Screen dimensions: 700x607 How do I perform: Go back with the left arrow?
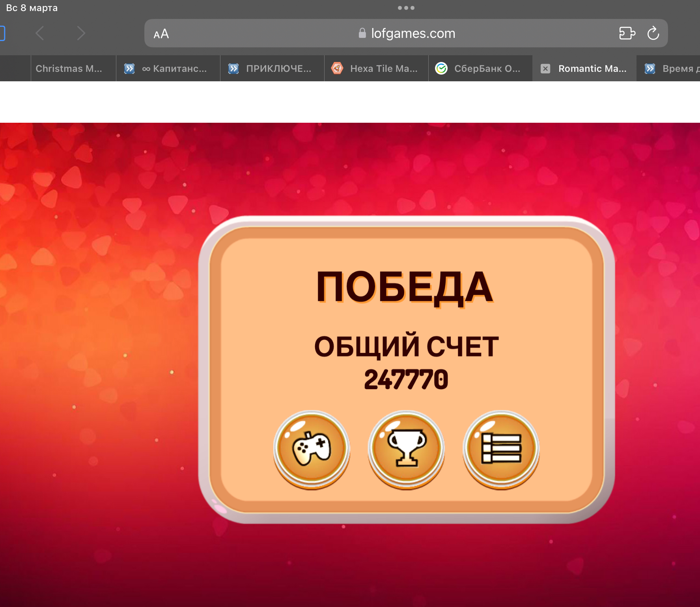click(40, 33)
